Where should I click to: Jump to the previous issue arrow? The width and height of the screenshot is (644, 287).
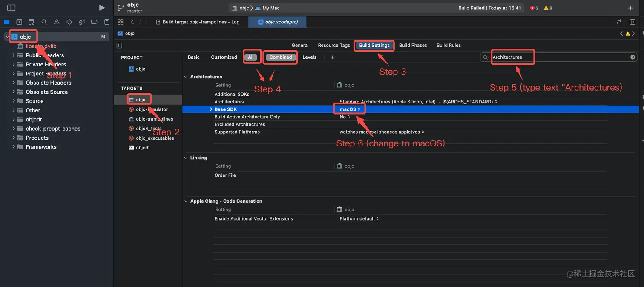coord(621,34)
